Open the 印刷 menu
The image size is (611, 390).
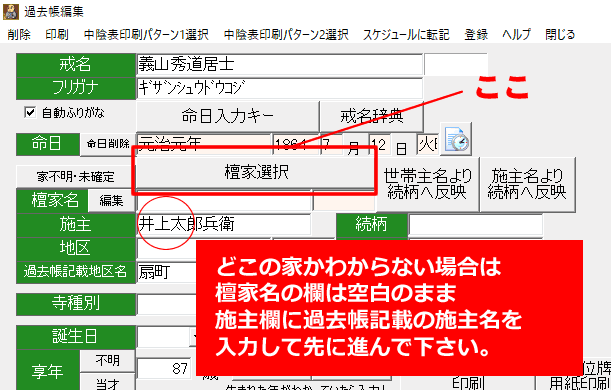coord(57,35)
